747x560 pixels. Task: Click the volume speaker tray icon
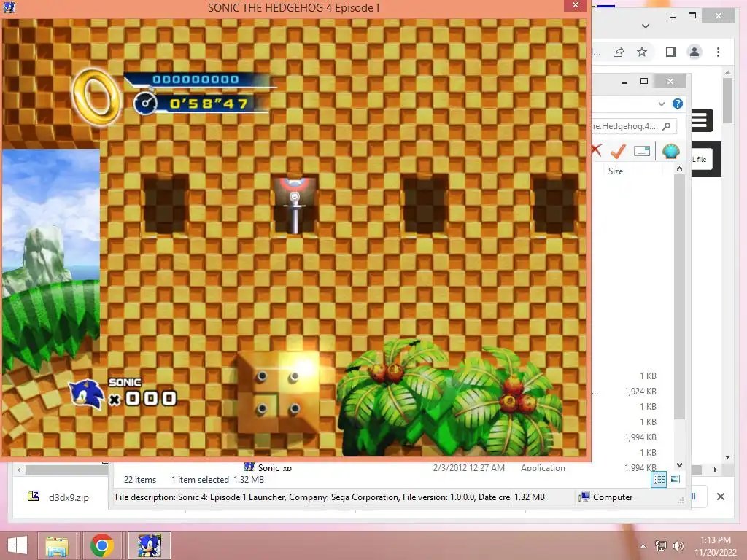click(x=678, y=546)
